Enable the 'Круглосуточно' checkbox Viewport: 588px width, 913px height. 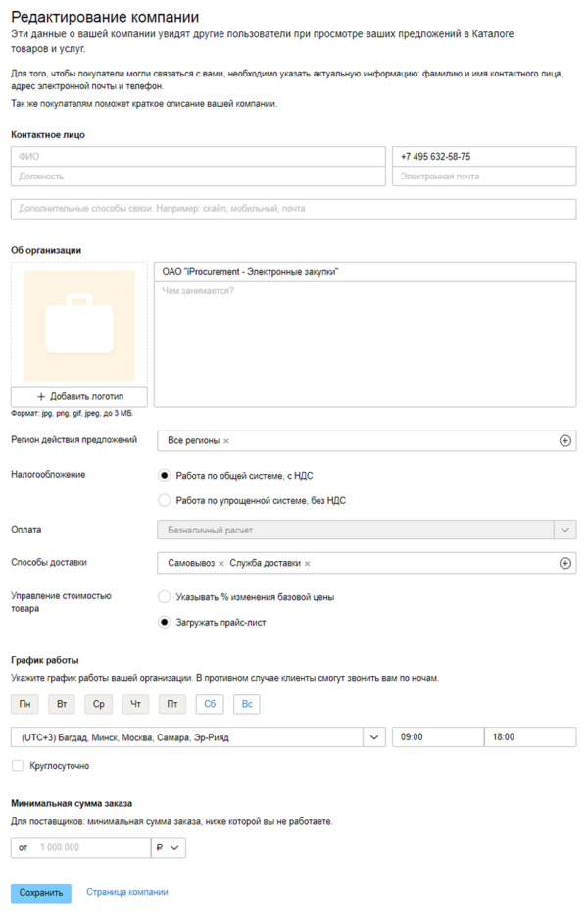[17, 765]
